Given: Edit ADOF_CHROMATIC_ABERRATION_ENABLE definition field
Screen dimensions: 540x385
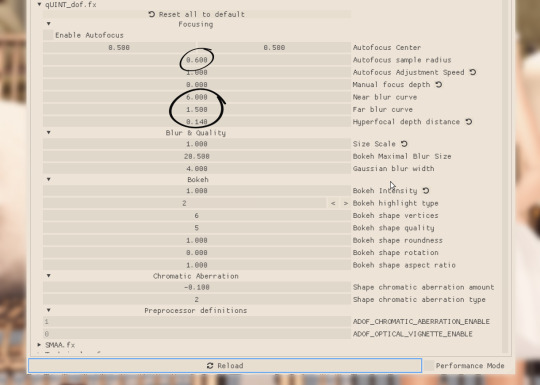Looking at the screenshot, I should point(197,322).
